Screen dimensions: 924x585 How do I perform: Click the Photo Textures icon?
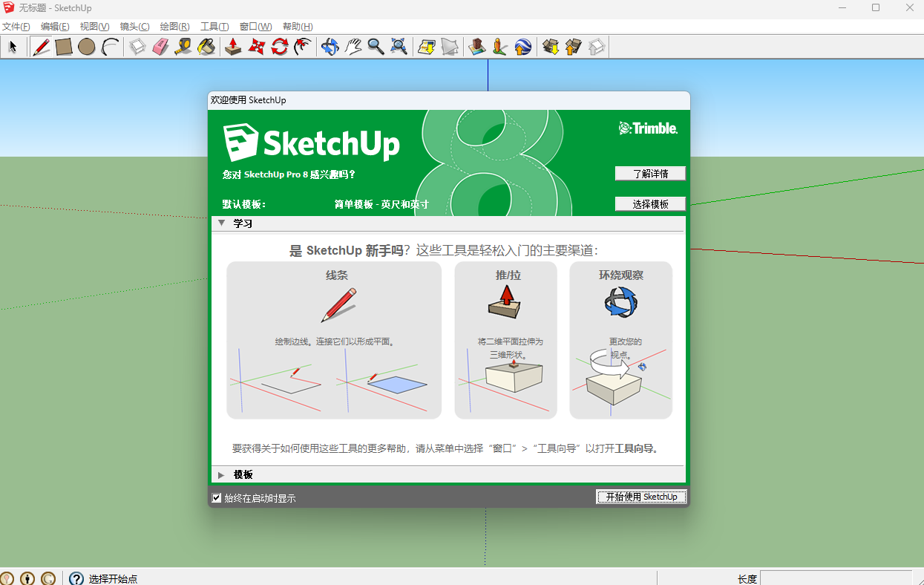500,47
